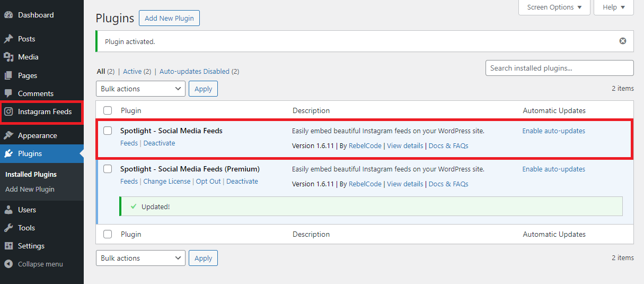This screenshot has height=284, width=644.
Task: Open Dashboard in the sidebar menu
Action: point(36,15)
